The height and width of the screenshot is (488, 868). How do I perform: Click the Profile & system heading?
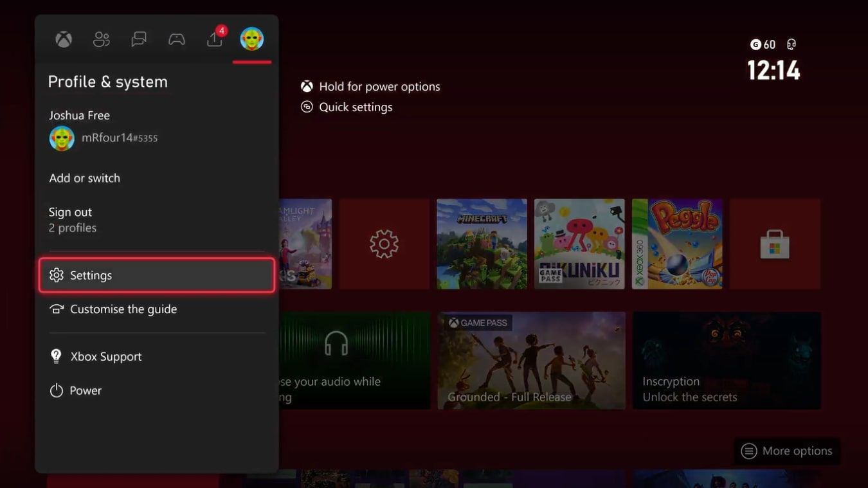pyautogui.click(x=108, y=82)
